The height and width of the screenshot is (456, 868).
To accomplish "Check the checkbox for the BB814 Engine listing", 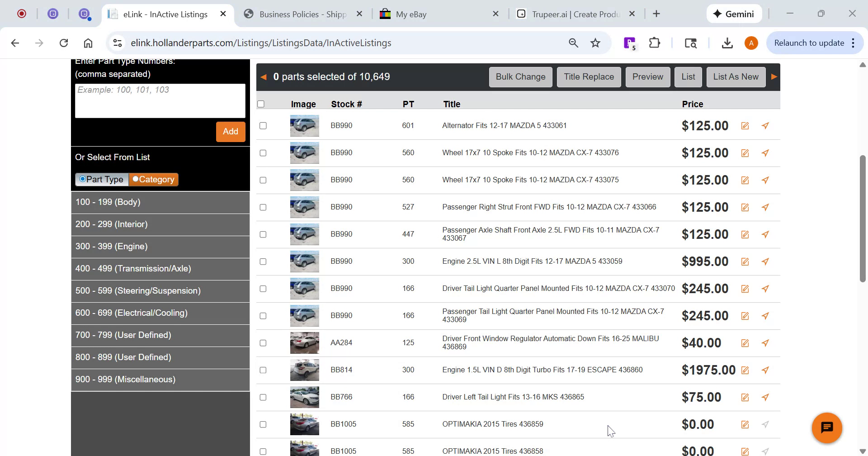I will (263, 370).
